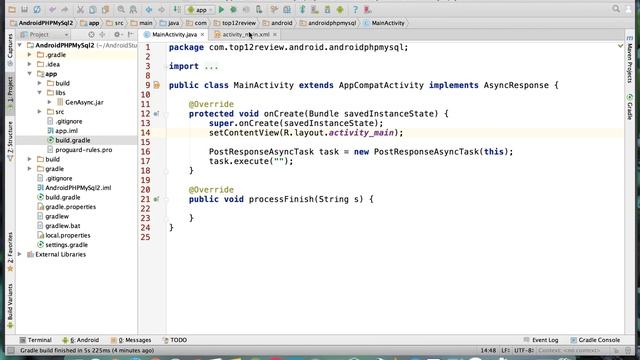Expand the .gradle folder
Image resolution: width=640 pixels, height=360 pixels.
[29, 55]
